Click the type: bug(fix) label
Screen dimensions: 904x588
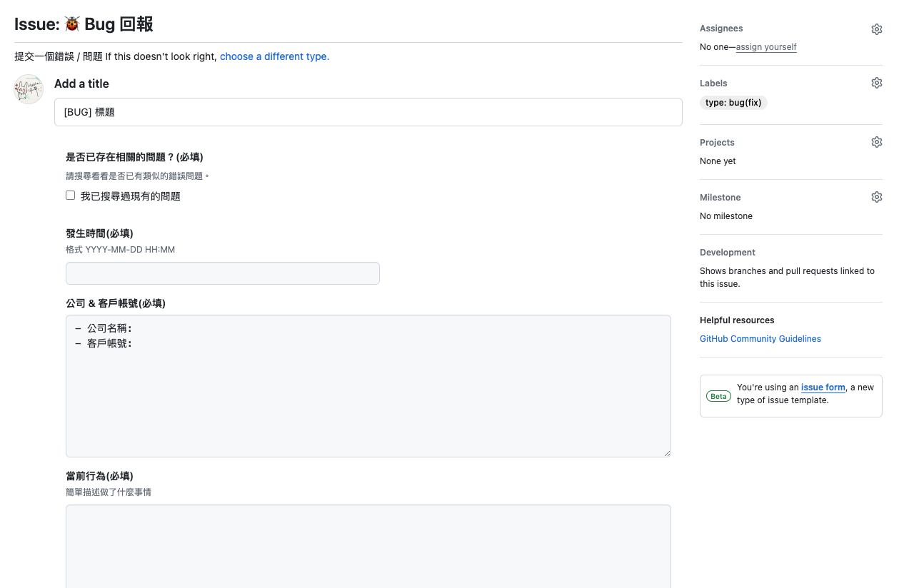(733, 102)
